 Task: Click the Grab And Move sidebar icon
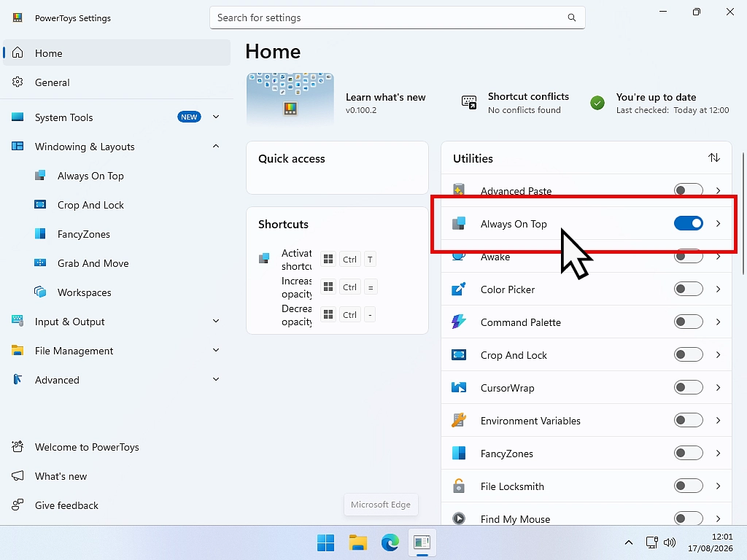40,262
